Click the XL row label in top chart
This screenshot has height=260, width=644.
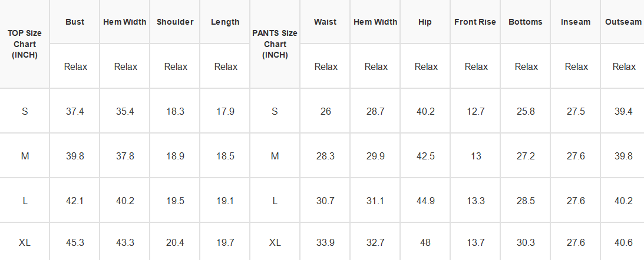click(x=25, y=242)
